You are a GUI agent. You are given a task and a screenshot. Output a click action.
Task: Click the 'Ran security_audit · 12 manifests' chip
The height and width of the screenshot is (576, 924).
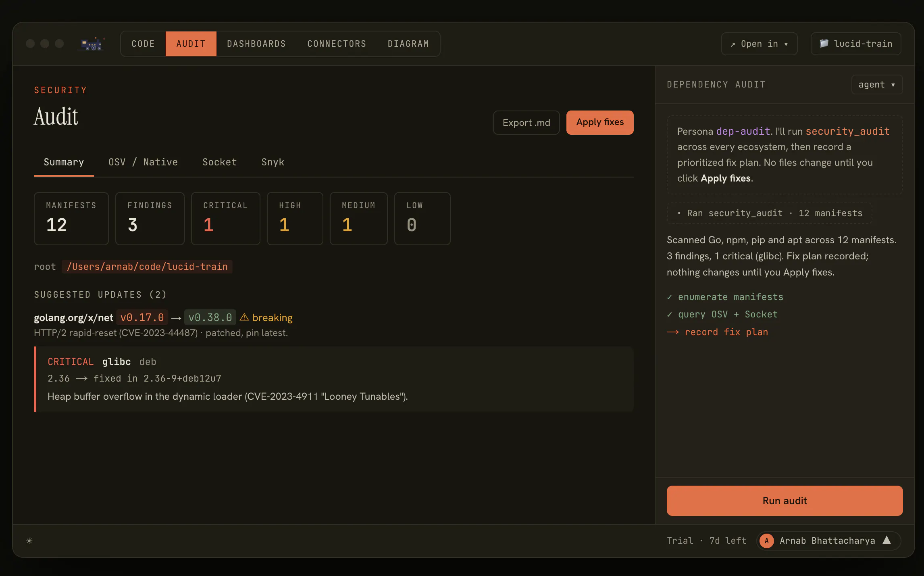pos(770,213)
